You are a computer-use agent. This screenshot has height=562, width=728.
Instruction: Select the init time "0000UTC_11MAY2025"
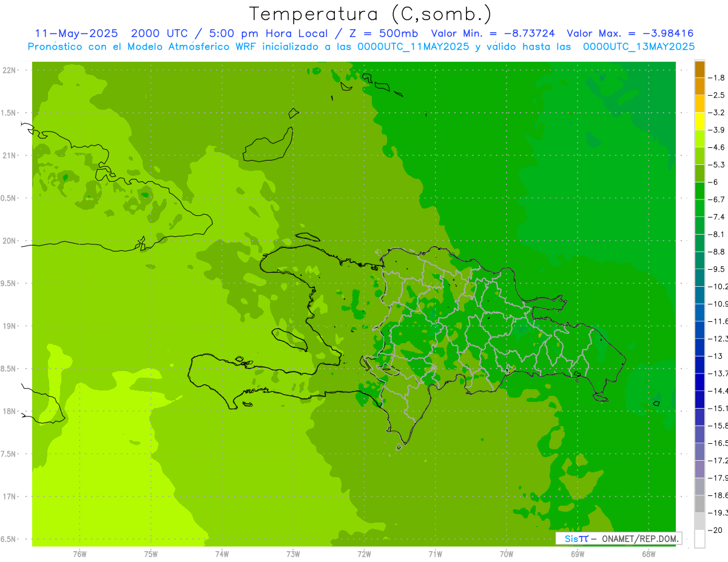tap(413, 47)
